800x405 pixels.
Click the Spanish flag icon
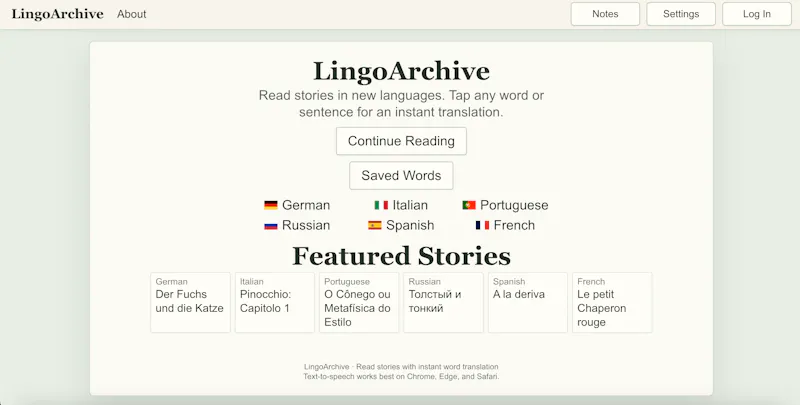click(x=375, y=225)
